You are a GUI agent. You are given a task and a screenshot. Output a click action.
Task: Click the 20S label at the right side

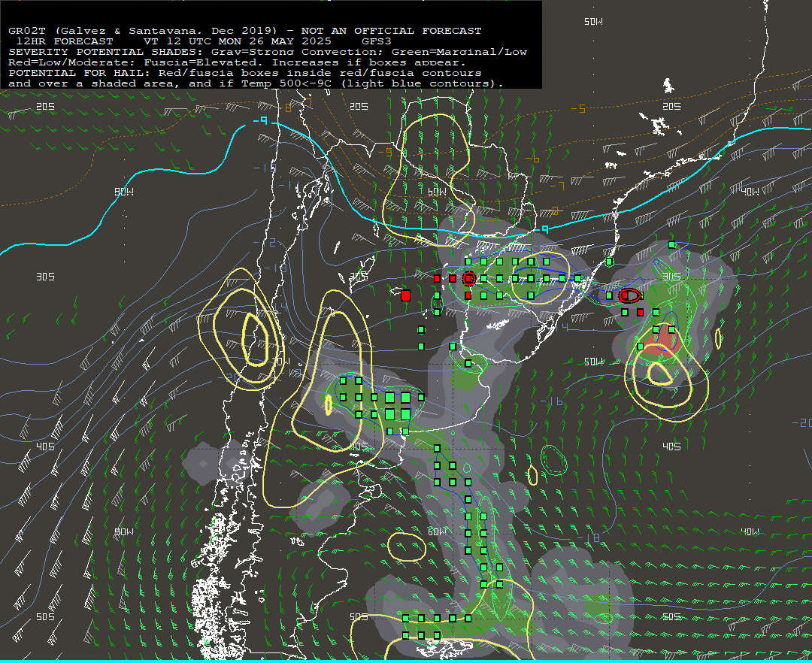671,106
